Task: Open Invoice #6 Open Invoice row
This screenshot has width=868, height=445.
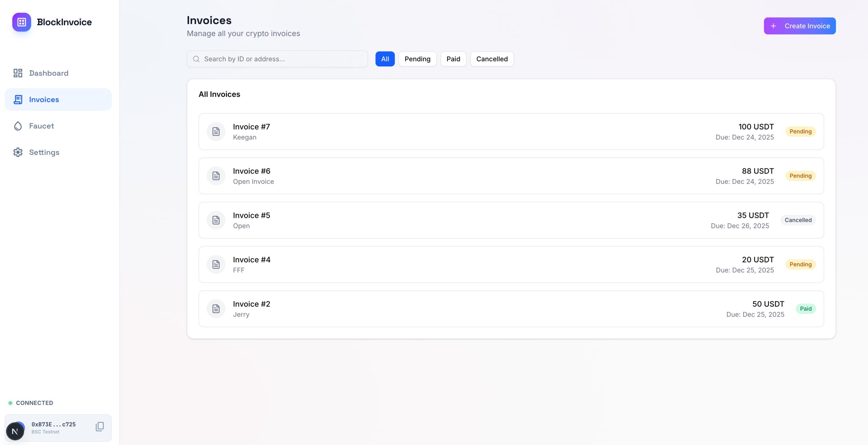Action: 475,176
